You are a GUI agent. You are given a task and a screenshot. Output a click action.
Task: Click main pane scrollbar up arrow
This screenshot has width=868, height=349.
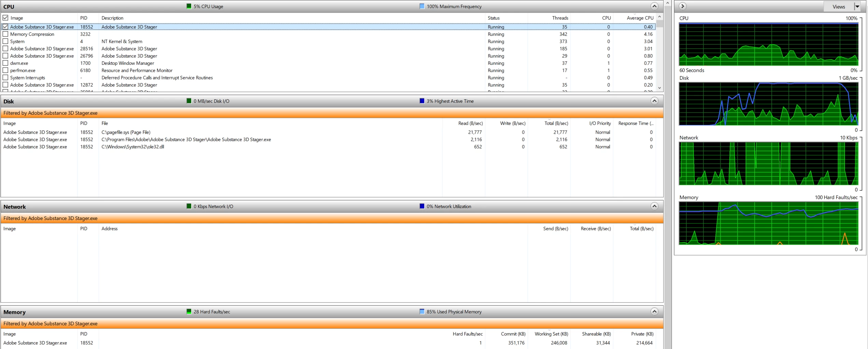(x=668, y=3)
